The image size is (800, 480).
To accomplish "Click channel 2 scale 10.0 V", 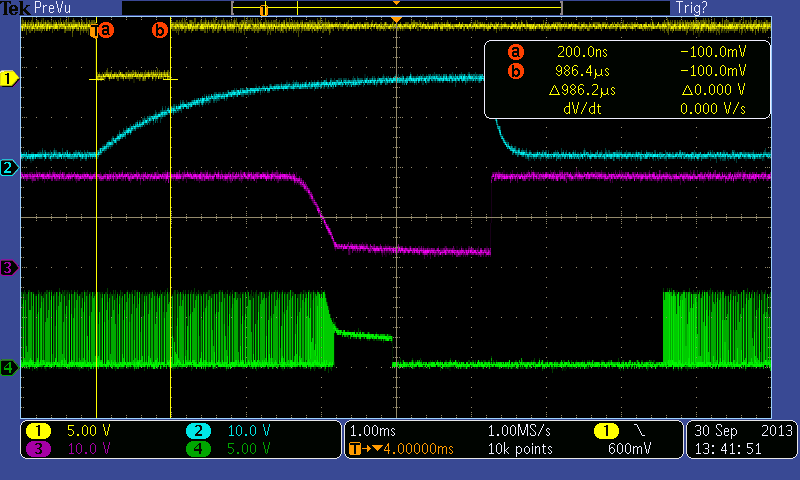I will click(x=248, y=431).
